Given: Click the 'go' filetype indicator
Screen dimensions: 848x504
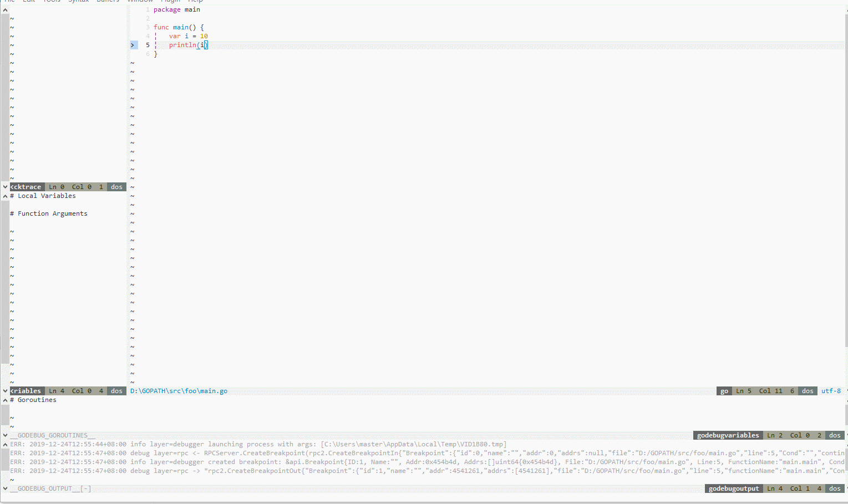Looking at the screenshot, I should click(x=724, y=391).
